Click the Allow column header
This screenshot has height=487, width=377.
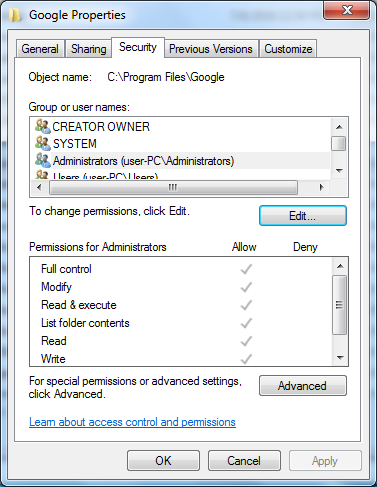[244, 247]
